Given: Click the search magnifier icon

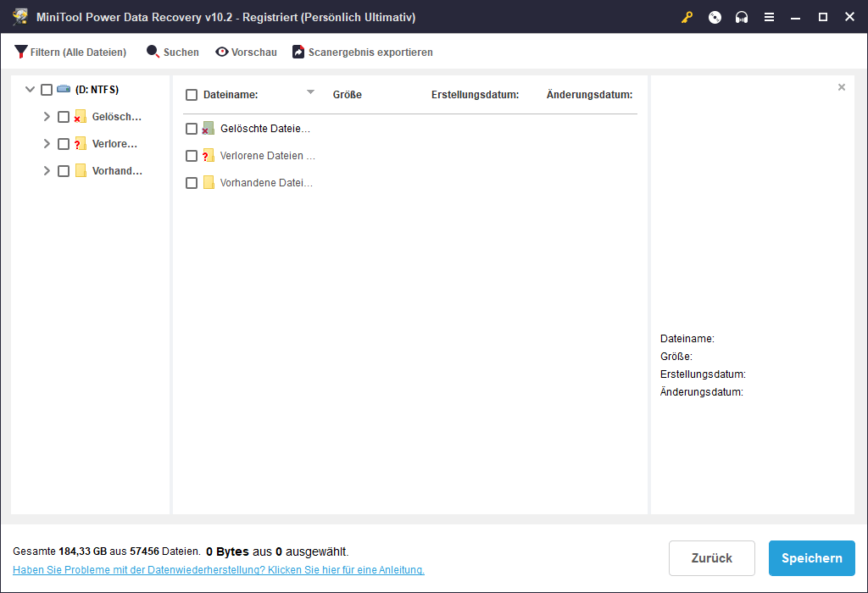Looking at the screenshot, I should coord(153,52).
